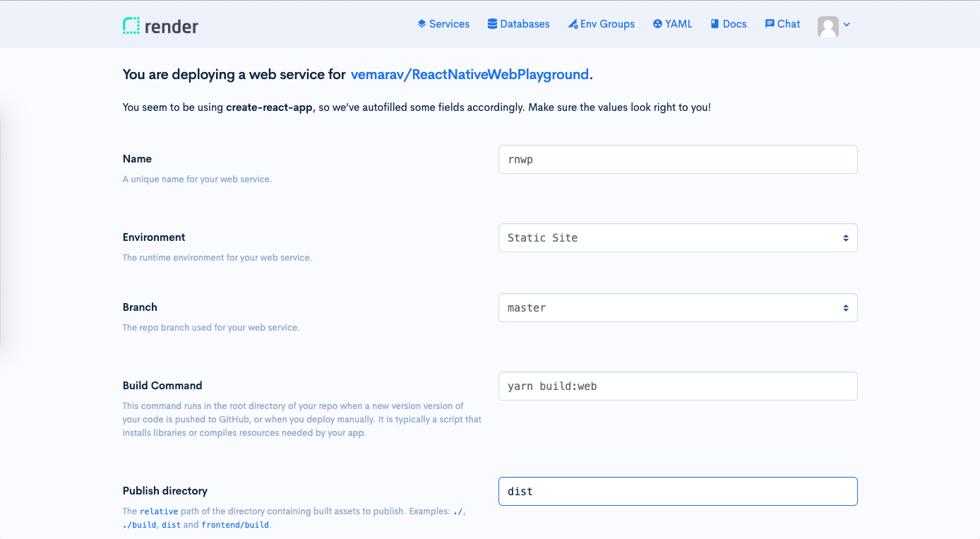Click the user avatar image
Screen dimensions: 980x539
click(x=827, y=27)
